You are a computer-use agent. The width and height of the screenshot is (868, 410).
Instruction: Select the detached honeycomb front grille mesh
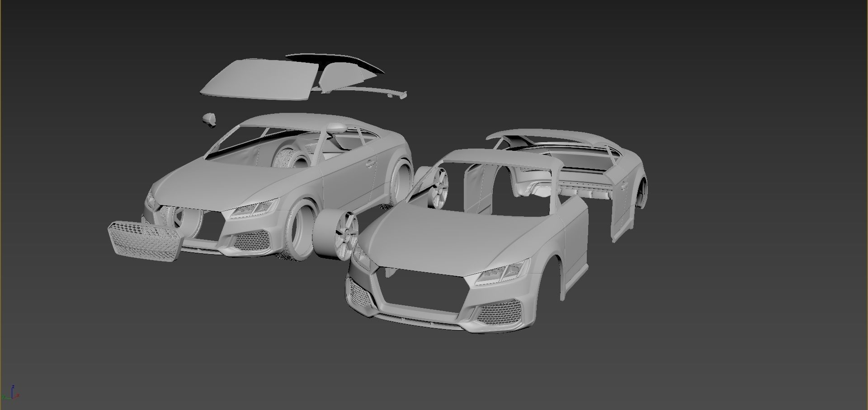tap(145, 241)
